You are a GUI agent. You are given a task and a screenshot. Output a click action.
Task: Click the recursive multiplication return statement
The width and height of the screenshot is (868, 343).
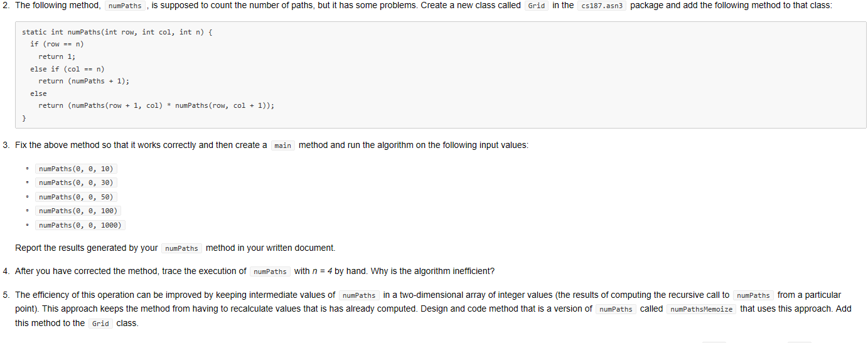[x=156, y=106]
